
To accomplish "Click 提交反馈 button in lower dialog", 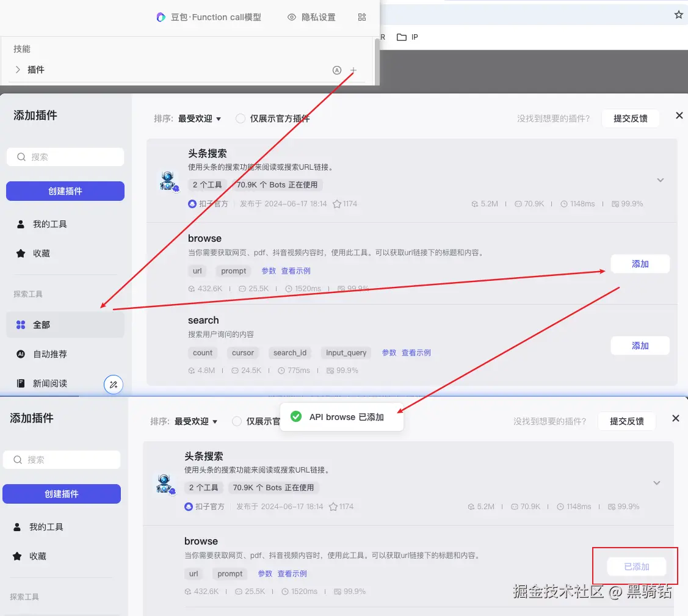I will 626,421.
